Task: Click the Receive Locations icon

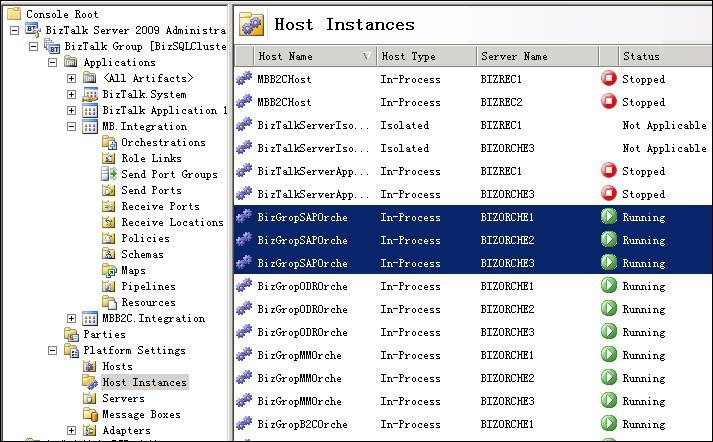Action: pyautogui.click(x=109, y=222)
